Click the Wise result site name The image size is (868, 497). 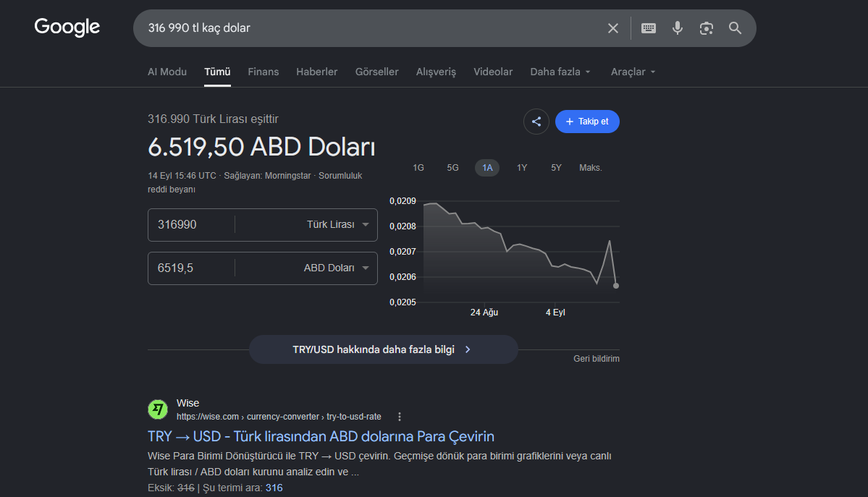[x=187, y=403]
